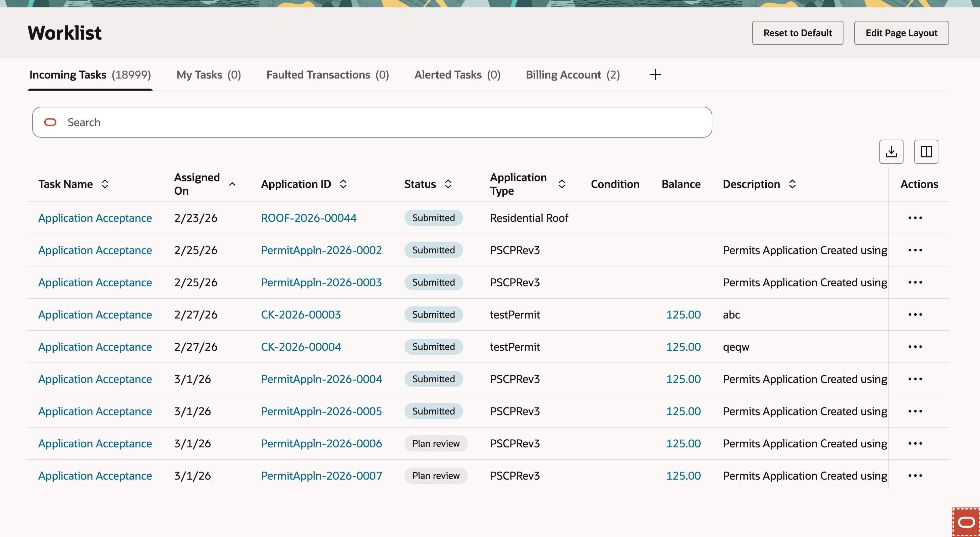Sort by Application ID column
This screenshot has width=980, height=537.
pyautogui.click(x=343, y=184)
